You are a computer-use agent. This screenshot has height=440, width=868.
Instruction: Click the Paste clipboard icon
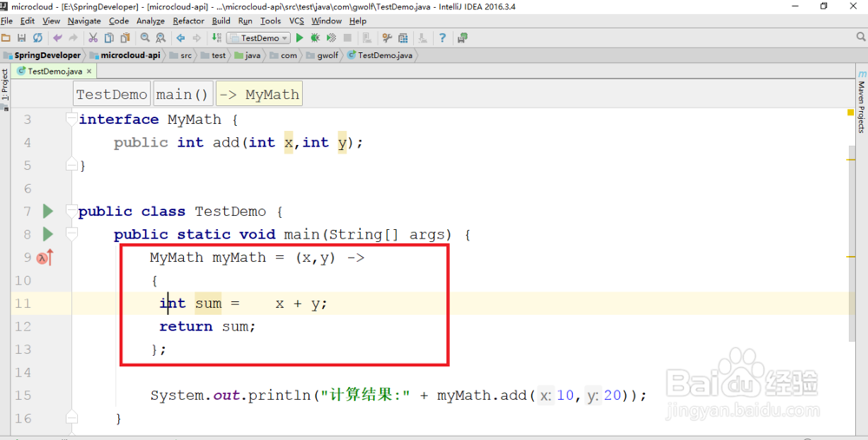(125, 37)
